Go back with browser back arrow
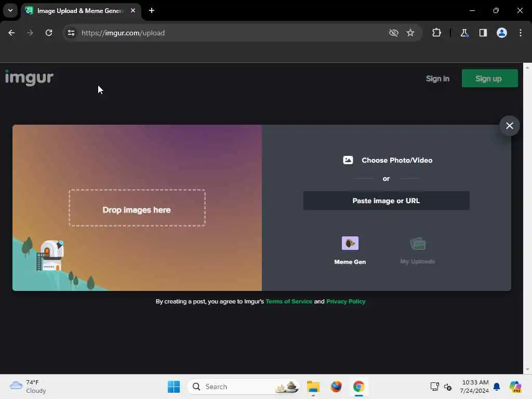 tap(11, 33)
